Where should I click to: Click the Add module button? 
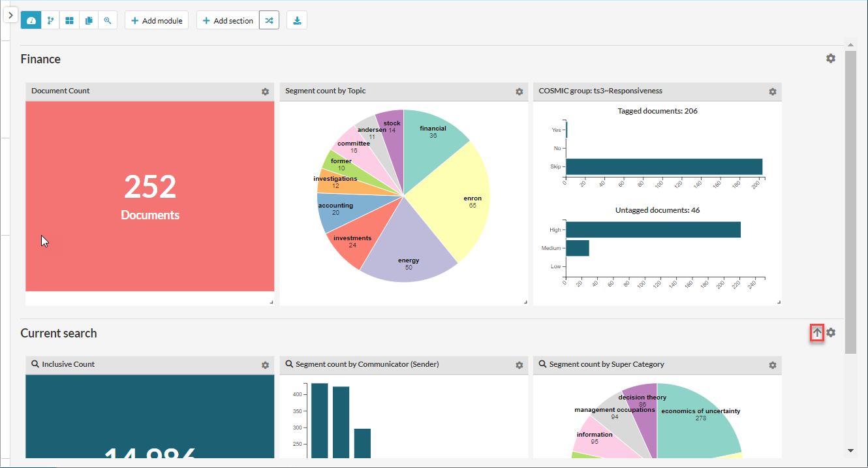point(157,20)
